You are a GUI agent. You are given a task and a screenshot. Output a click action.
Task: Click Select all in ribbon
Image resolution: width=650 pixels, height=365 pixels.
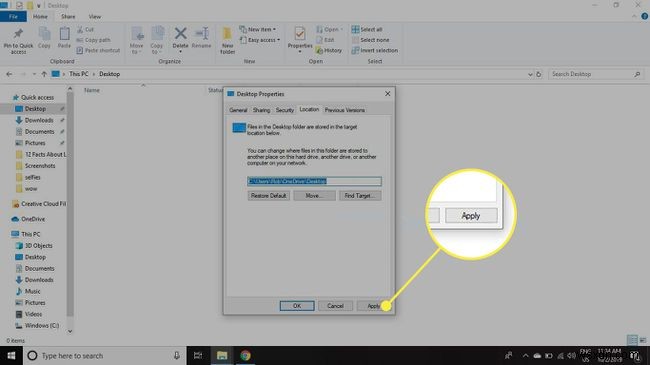367,29
